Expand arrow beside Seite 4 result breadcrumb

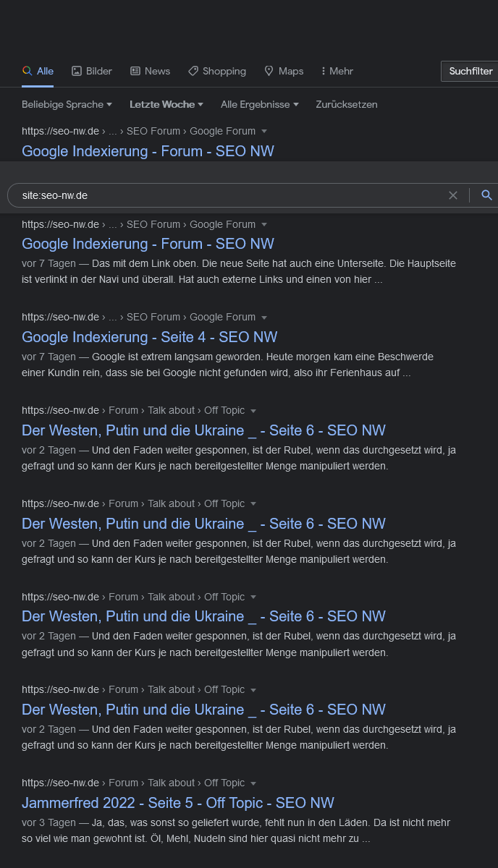[264, 318]
